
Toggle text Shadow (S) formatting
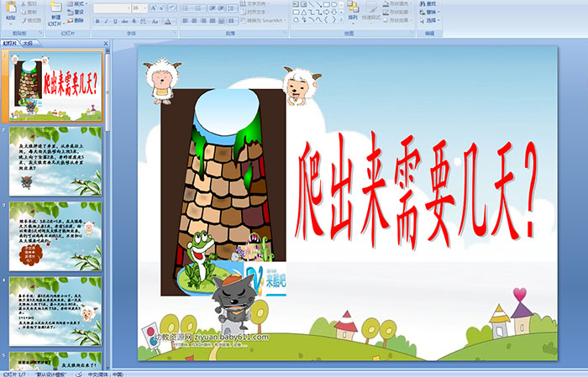click(134, 21)
